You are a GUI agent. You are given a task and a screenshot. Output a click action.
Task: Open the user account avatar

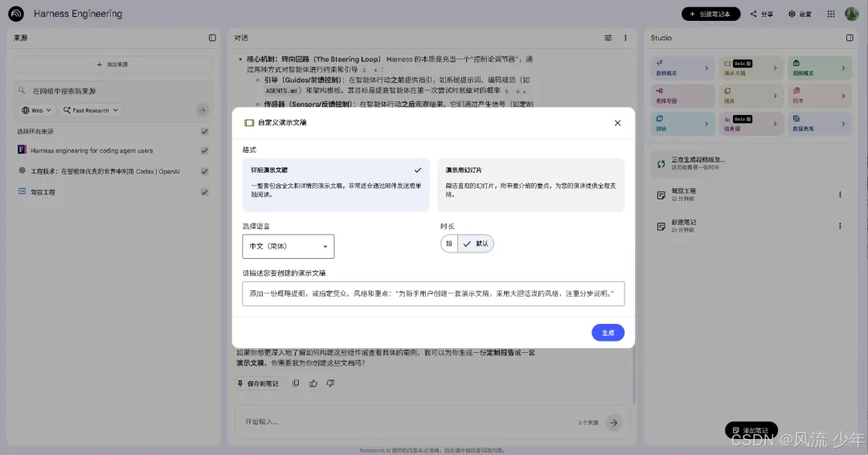coord(851,14)
